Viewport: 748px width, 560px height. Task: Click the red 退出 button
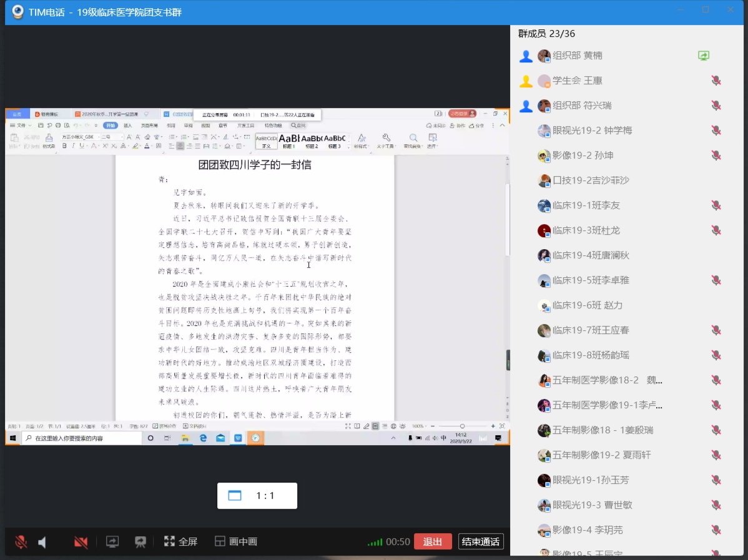point(432,542)
